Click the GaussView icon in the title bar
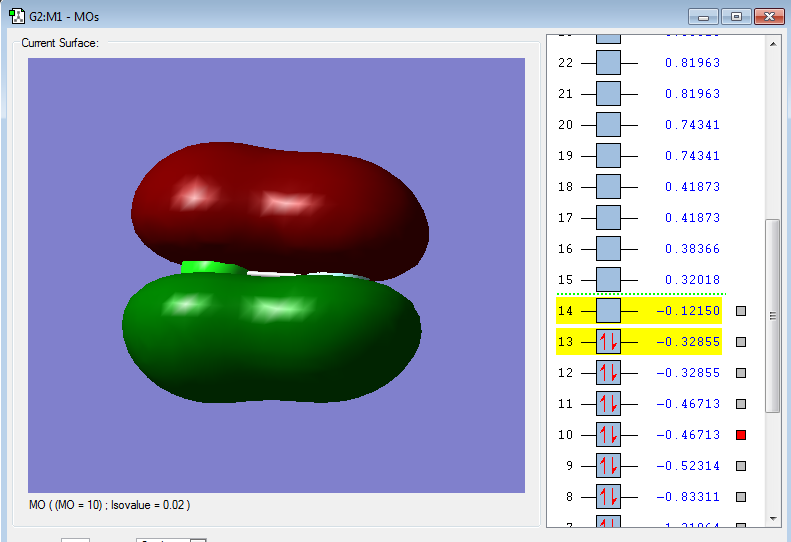 tap(17, 16)
